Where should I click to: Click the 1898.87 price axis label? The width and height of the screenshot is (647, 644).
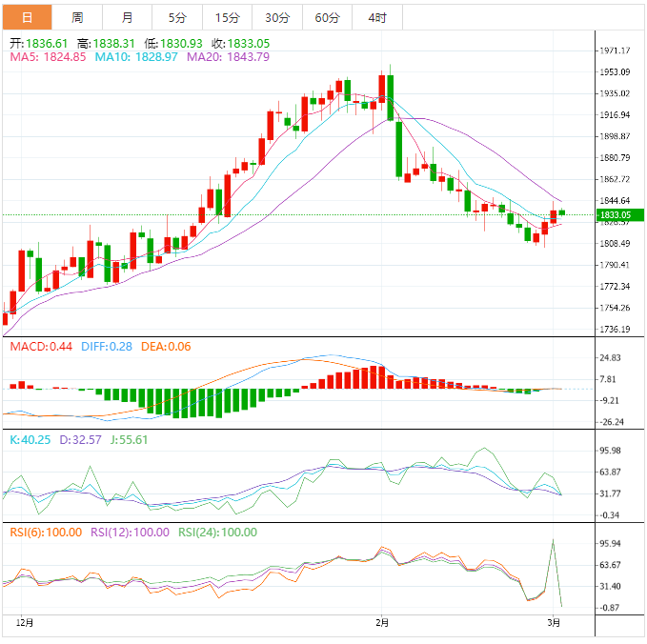tap(615, 136)
